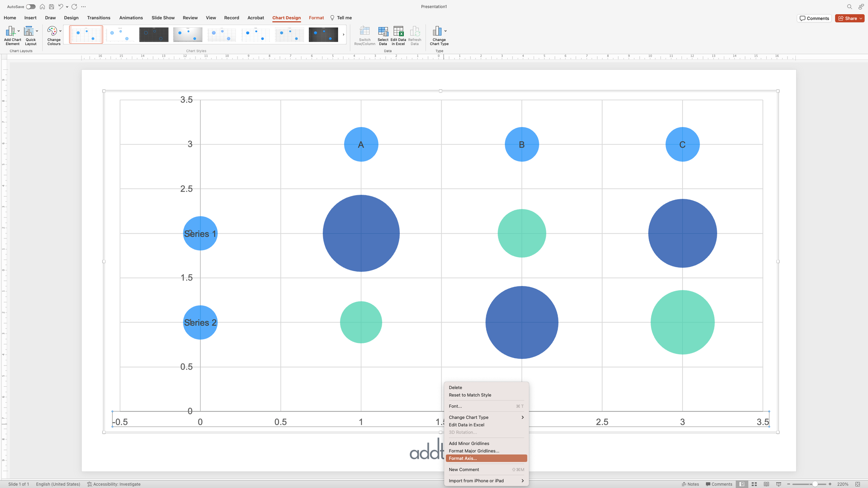
Task: Open Change Chart Type dropdown arrow
Action: (445, 31)
